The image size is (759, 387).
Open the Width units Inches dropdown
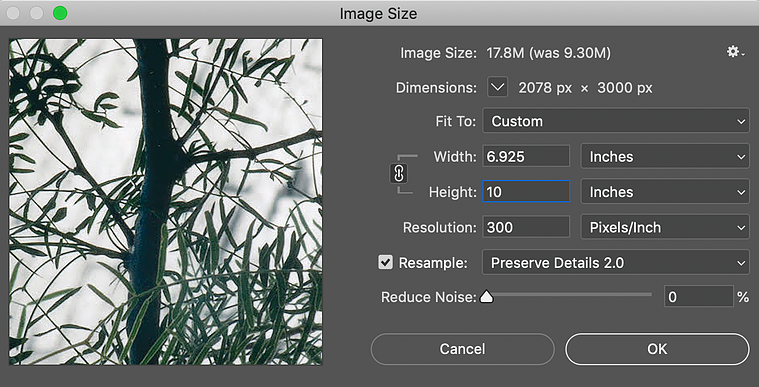[x=665, y=156]
